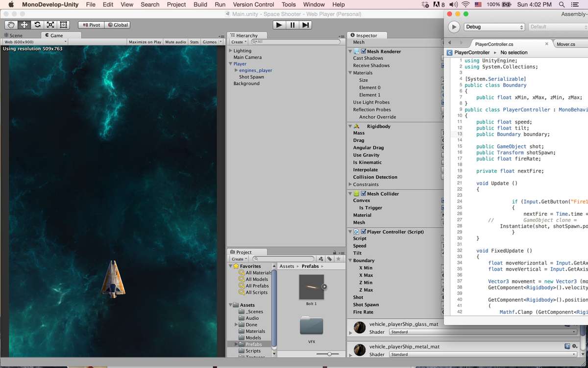This screenshot has width=588, height=368.
Task: Toggle the Mesh Renderer enabled checkbox
Action: tap(364, 51)
